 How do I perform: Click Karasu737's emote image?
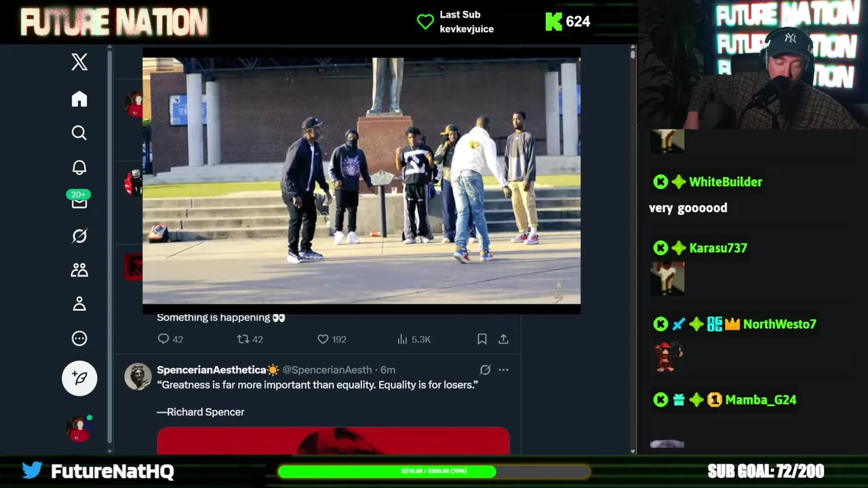[x=668, y=278]
